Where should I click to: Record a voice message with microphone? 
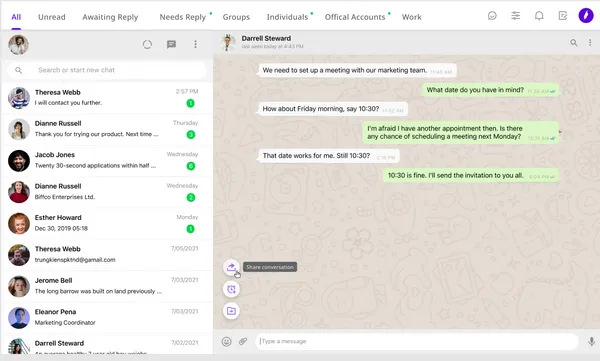pyautogui.click(x=591, y=341)
